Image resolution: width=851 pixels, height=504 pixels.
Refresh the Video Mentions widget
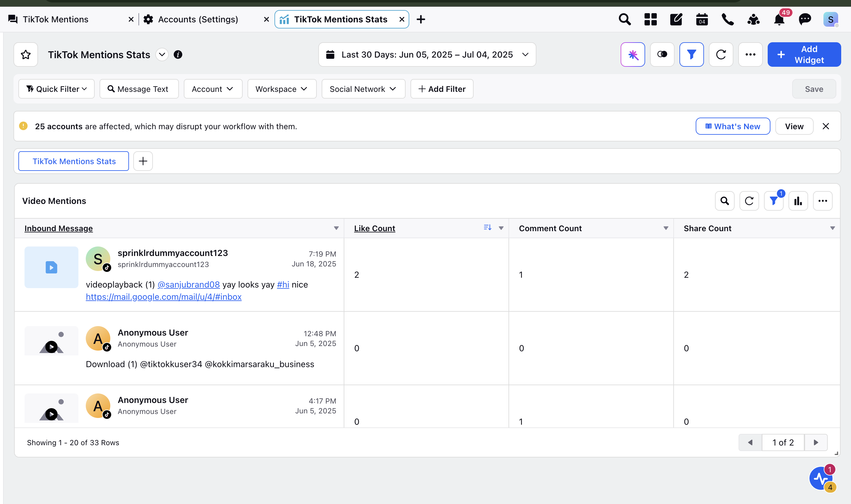click(x=749, y=201)
